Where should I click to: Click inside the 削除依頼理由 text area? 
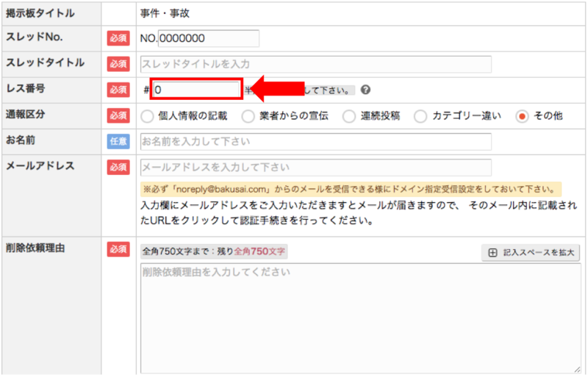(356, 316)
